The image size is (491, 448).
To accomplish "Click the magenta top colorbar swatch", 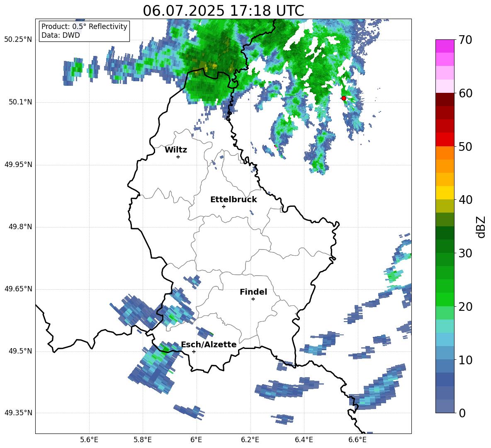I will pos(445,46).
